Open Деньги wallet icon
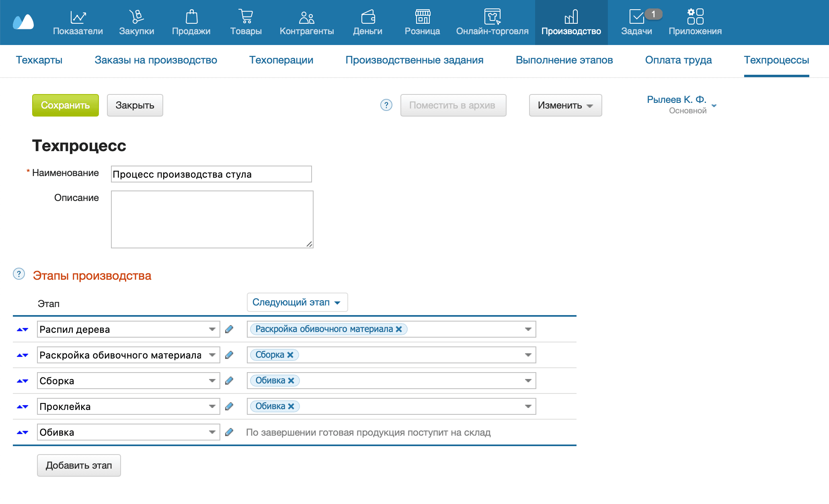The height and width of the screenshot is (504, 829). point(367,17)
